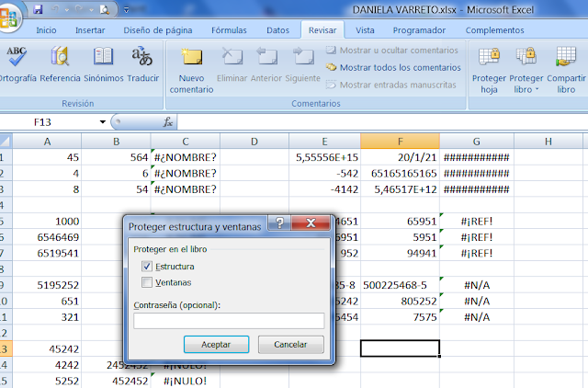Select cell containing 94941
Screen dimensions: 588x388
point(401,253)
